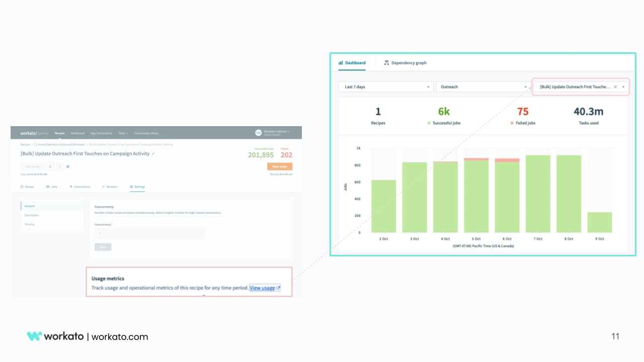Open Dashboard in the top navigation bar

click(x=77, y=133)
